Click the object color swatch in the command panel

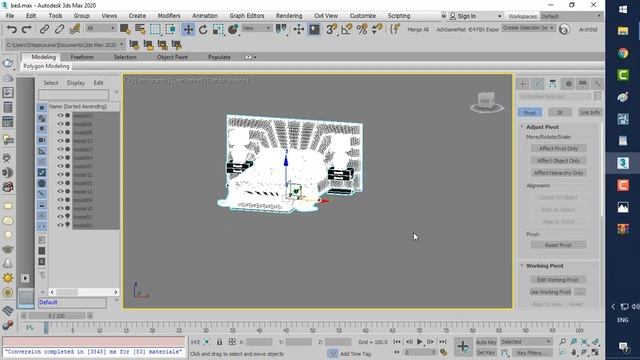point(598,97)
